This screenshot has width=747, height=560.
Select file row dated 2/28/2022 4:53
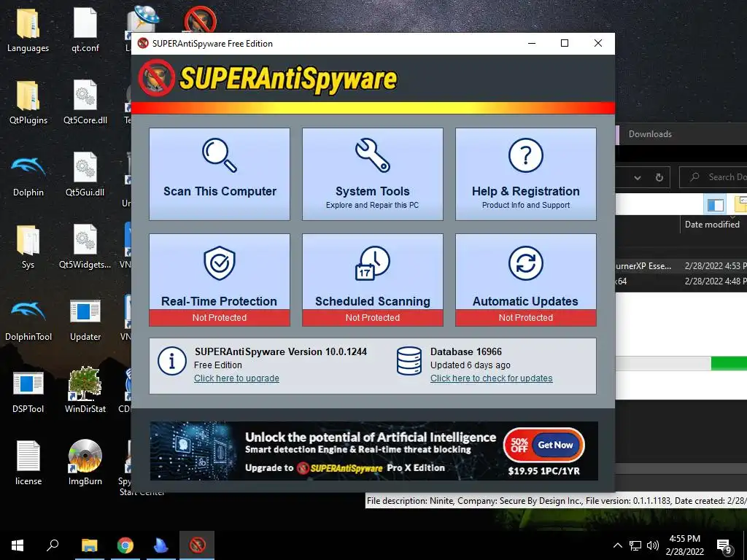click(x=681, y=266)
